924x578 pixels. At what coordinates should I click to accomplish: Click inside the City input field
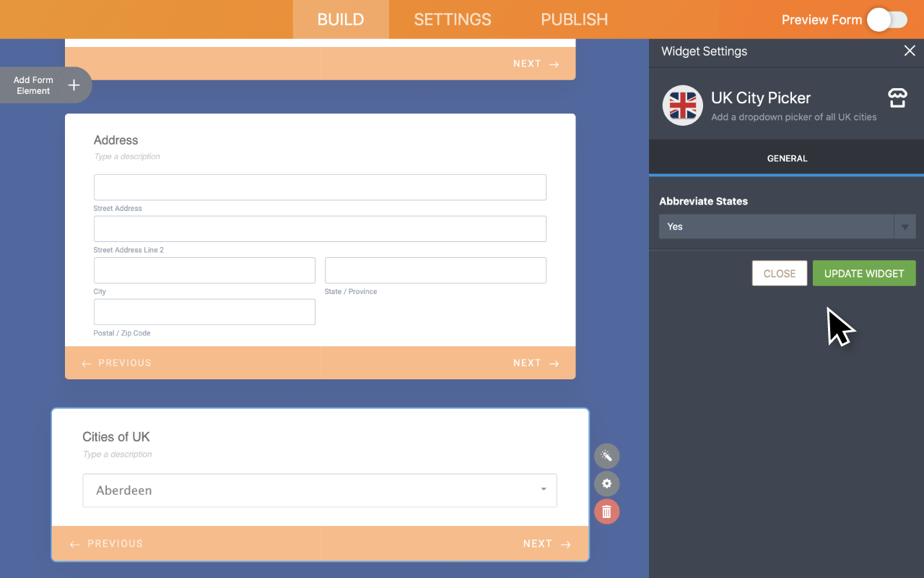point(204,270)
